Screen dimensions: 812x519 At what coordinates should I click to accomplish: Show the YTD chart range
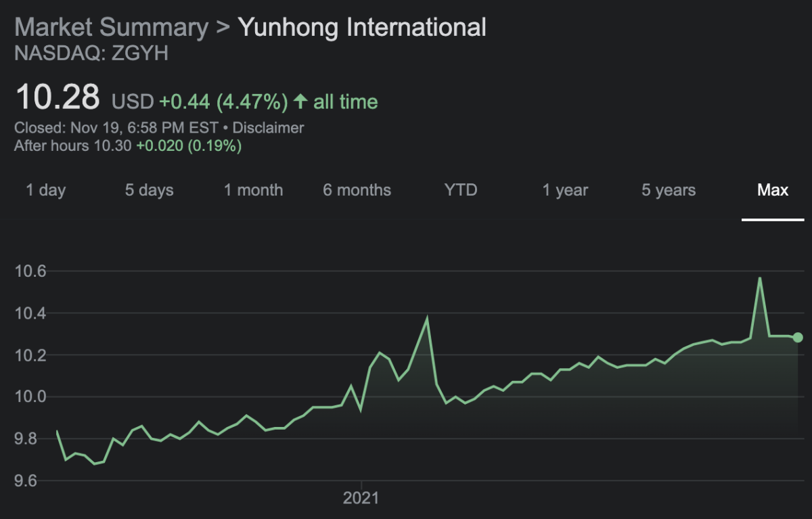click(x=461, y=190)
